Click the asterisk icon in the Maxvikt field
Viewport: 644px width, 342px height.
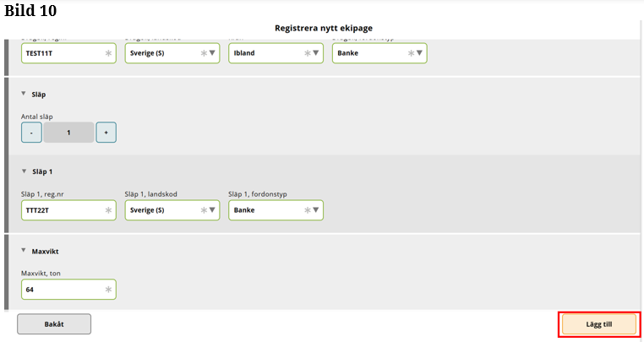108,290
